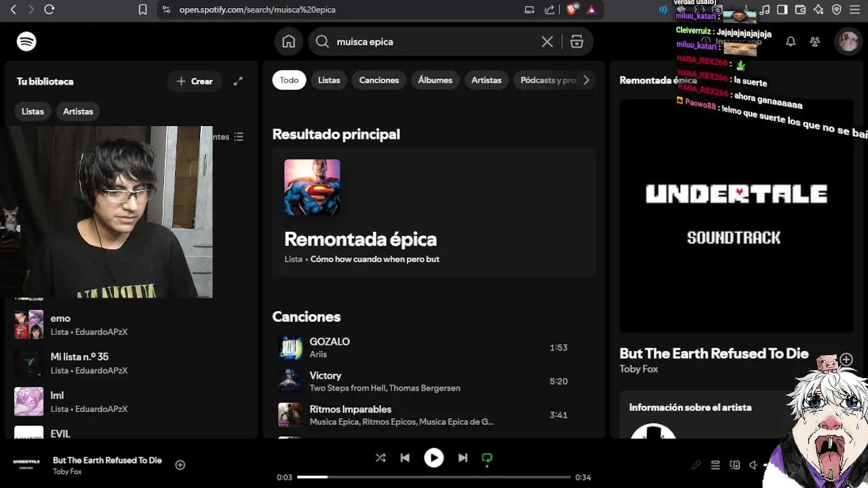Filter the library by Artistas
The image size is (868, 488).
coord(78,111)
